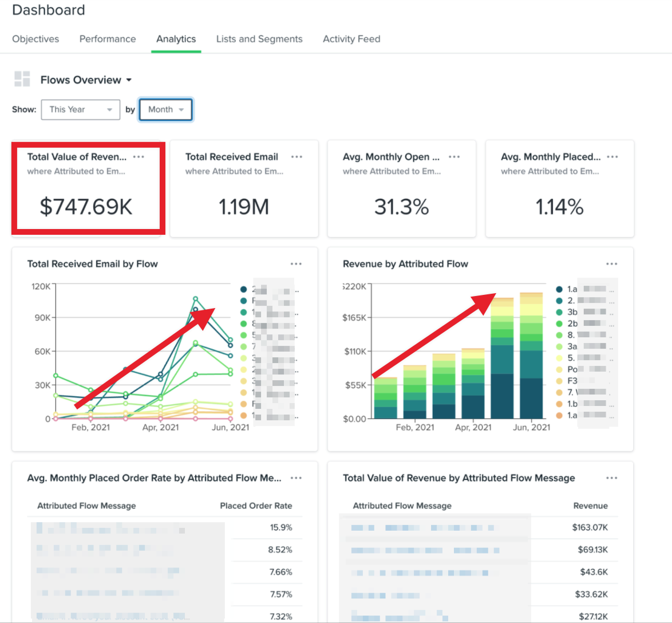The width and height of the screenshot is (672, 623).
Task: Toggle the 1.a series dot in Revenue legend
Action: 559,289
